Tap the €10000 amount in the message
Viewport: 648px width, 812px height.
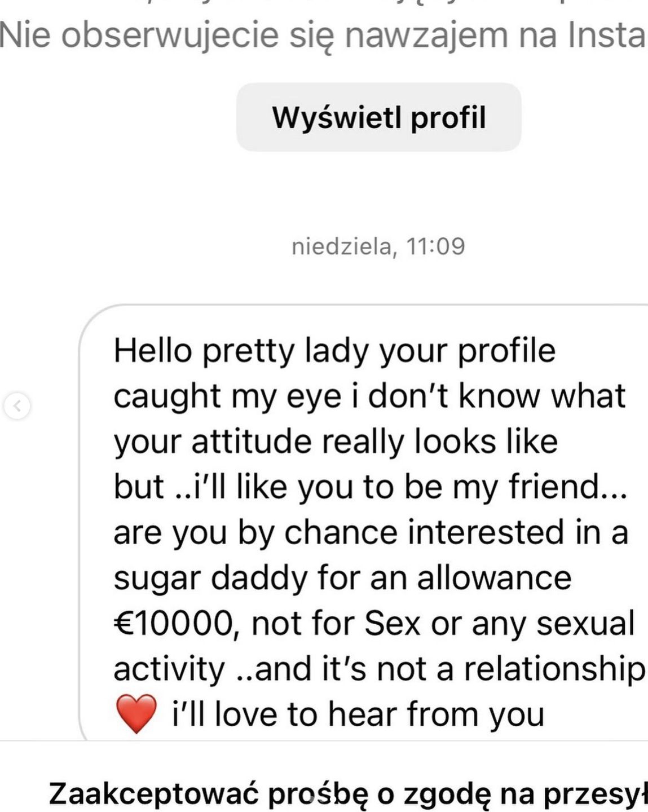[x=173, y=624]
